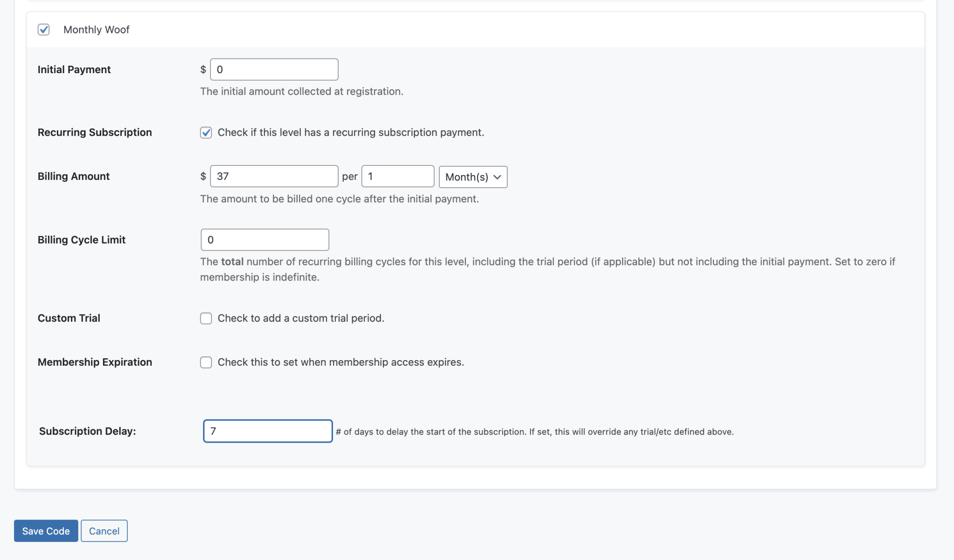Image resolution: width=954 pixels, height=560 pixels.
Task: Enable the Custom Trial checkbox
Action: pos(206,318)
